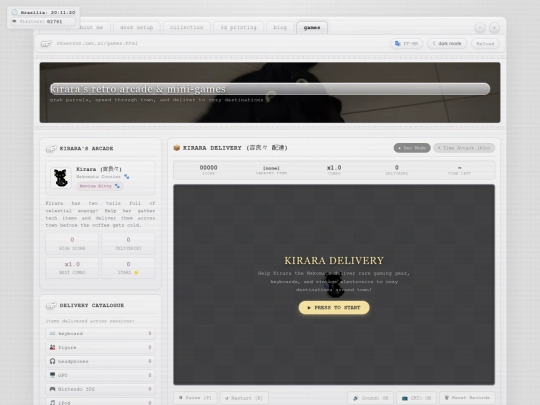
Task: Minimize the retro browser window
Action: pyautogui.click(x=480, y=28)
